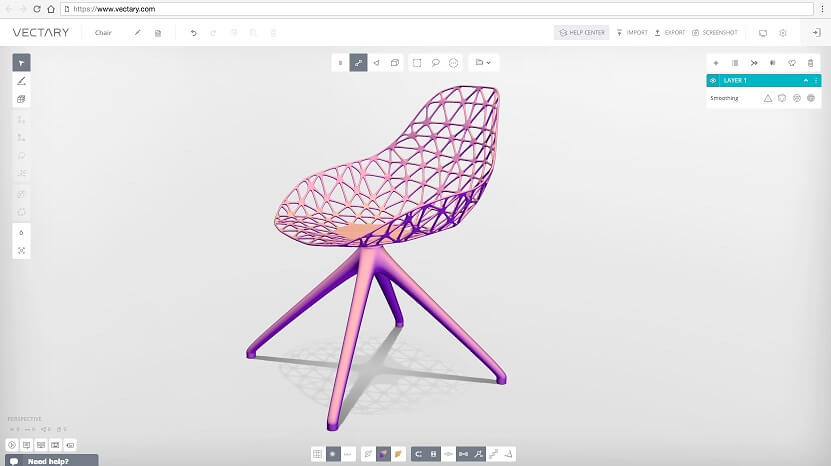
Task: Open Layer 1 three-dot options menu
Action: pyautogui.click(x=816, y=81)
